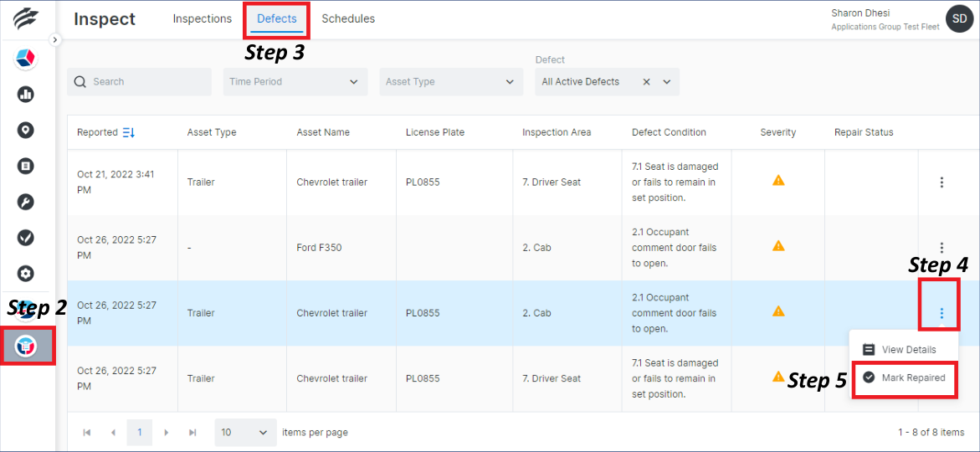The image size is (980, 452).
Task: Open the Asset Type filter dropdown
Action: pyautogui.click(x=451, y=82)
